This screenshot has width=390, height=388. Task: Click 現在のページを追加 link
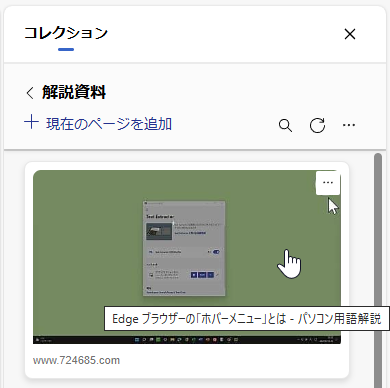coord(109,124)
